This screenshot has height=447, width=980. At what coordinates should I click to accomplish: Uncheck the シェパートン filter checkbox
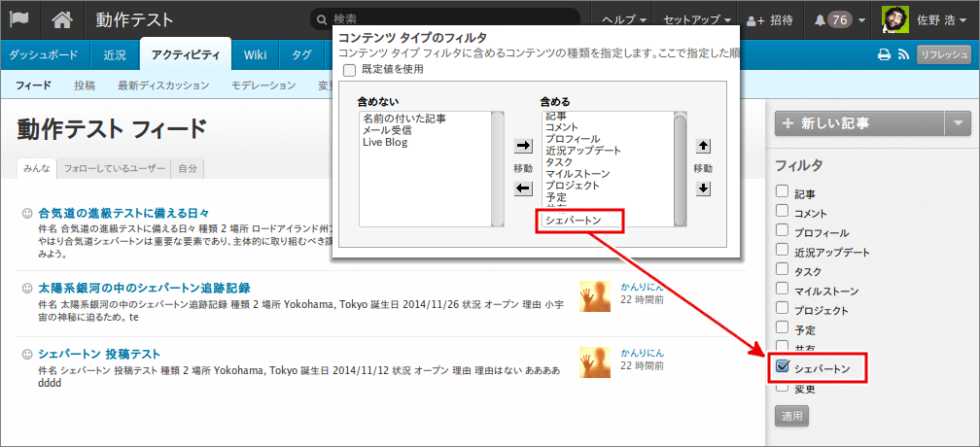(x=783, y=367)
